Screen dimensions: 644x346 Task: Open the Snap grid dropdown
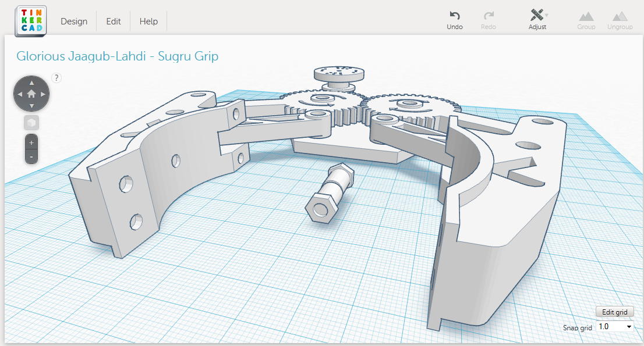(x=613, y=327)
